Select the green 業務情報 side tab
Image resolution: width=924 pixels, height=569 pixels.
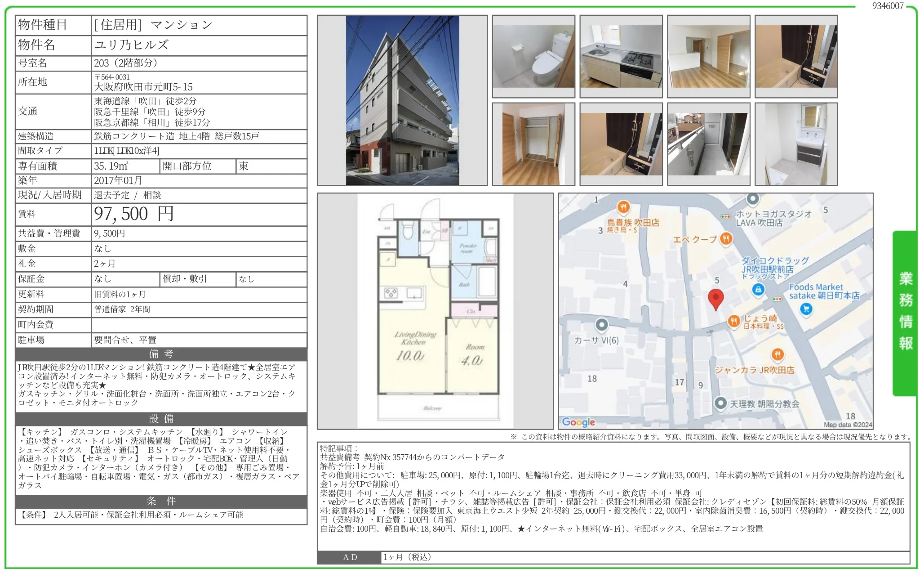point(905,312)
